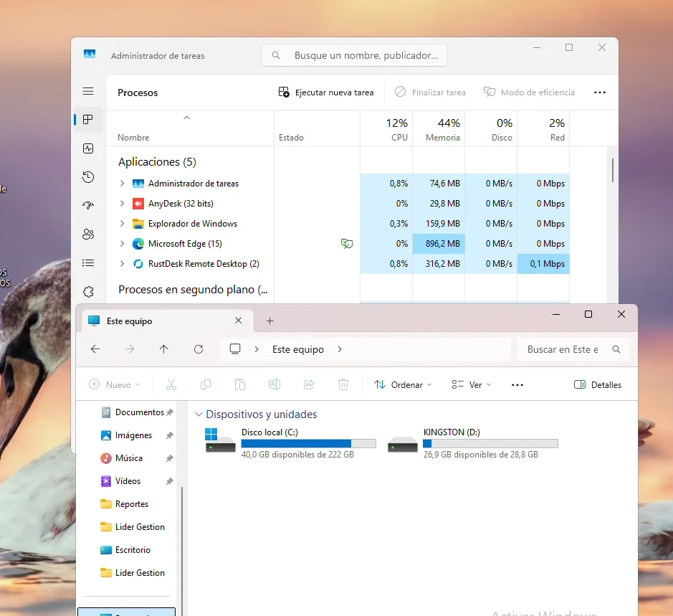Expand the Administrador de tareas process row
Image resolution: width=673 pixels, height=616 pixels.
tap(123, 184)
